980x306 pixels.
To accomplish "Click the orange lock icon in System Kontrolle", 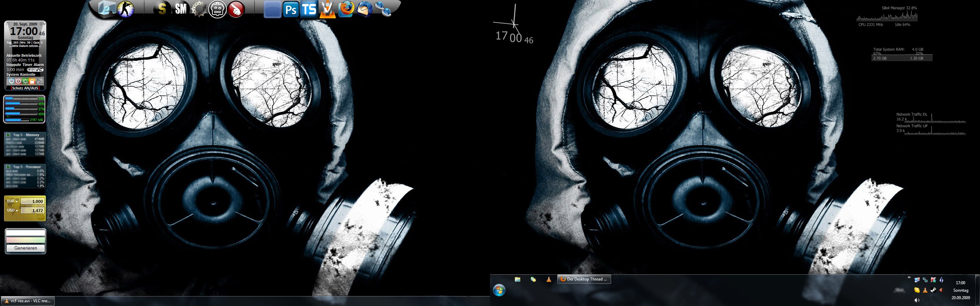I will pyautogui.click(x=32, y=81).
